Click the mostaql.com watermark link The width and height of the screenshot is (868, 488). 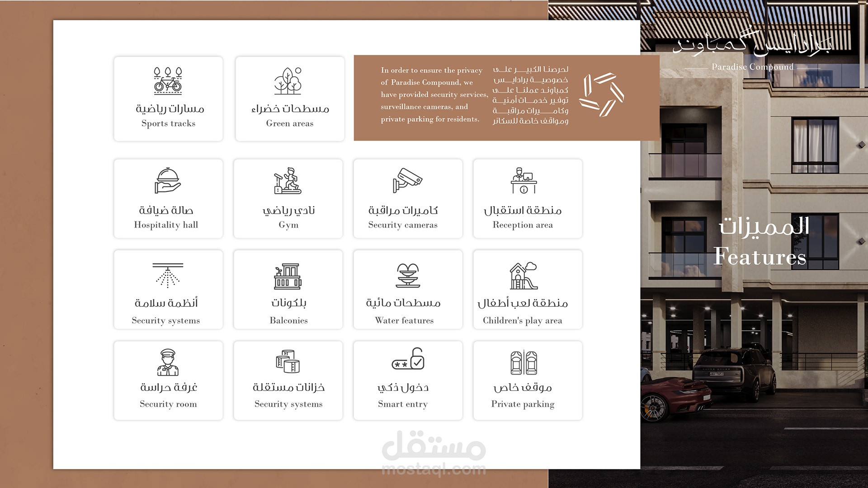[x=434, y=470]
